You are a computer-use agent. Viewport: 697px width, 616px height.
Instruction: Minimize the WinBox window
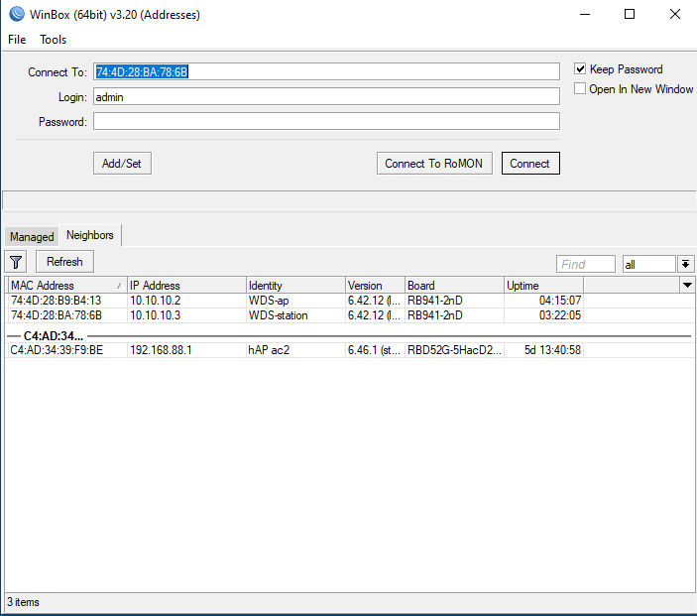[x=585, y=14]
